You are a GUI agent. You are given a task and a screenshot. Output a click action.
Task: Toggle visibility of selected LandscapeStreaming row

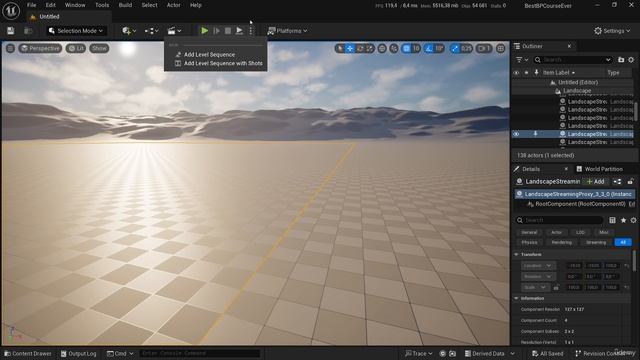[516, 134]
